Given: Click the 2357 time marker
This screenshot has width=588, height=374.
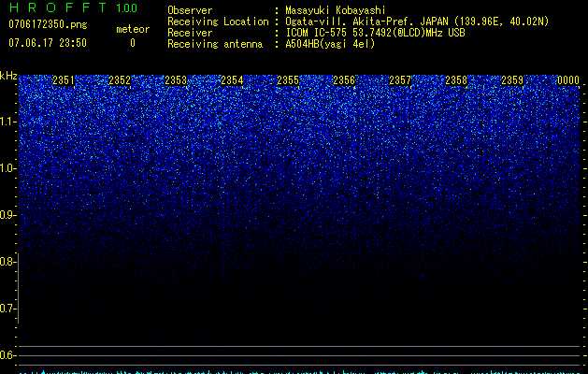Looking at the screenshot, I should (400, 80).
